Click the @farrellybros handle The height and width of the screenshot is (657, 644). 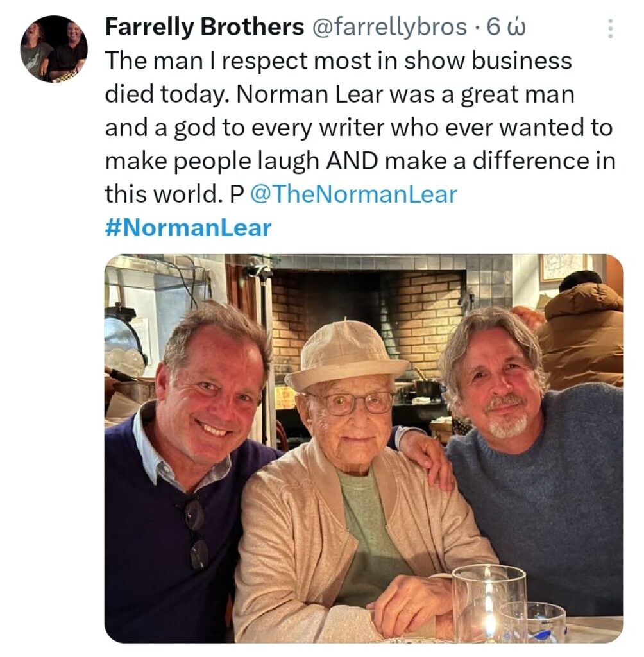pos(389,27)
